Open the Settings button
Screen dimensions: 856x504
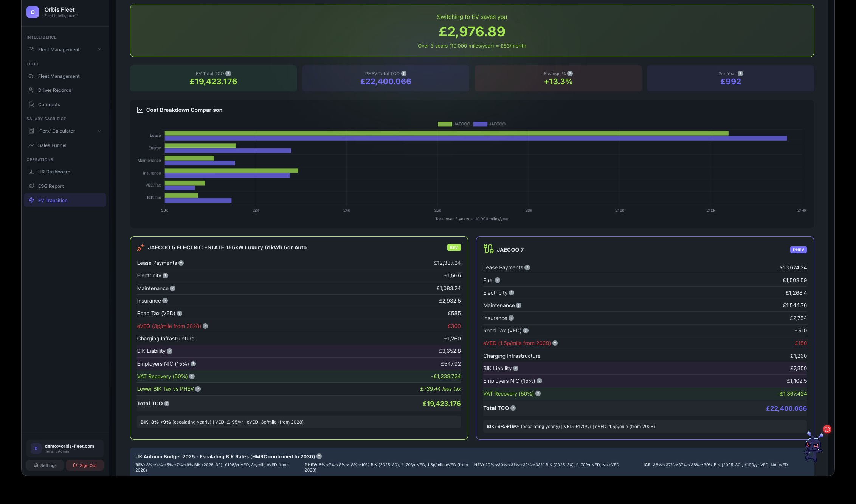[45, 465]
